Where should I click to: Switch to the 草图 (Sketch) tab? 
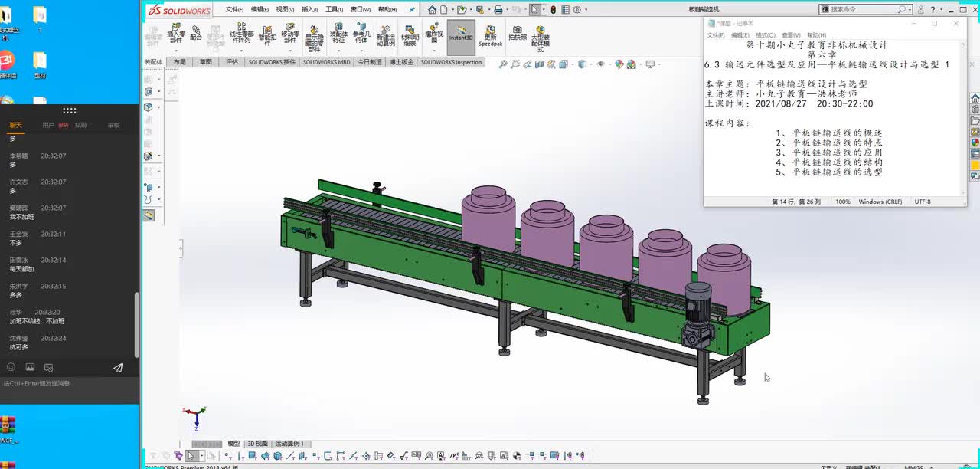tap(205, 62)
